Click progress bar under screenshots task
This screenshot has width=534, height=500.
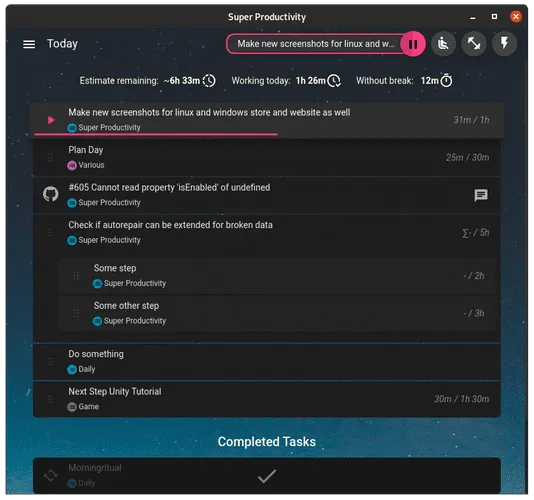156,135
